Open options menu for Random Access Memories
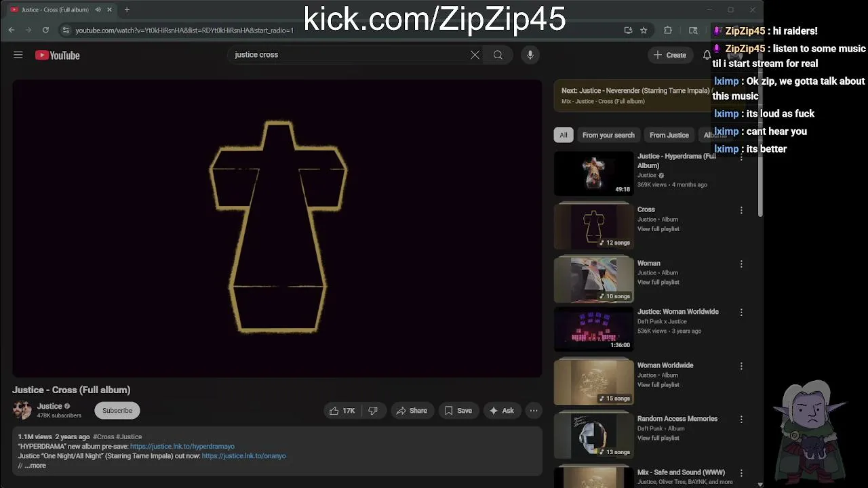Viewport: 868px width, 488px height. point(741,420)
